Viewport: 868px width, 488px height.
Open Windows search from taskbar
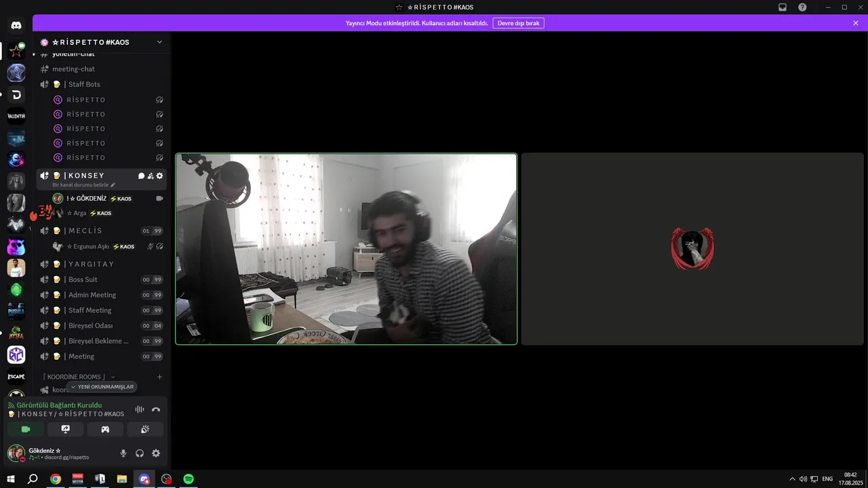tap(33, 479)
